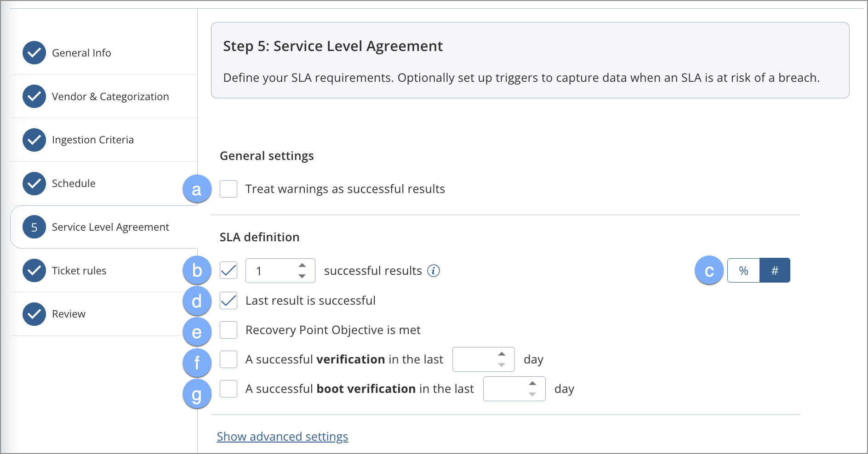The height and width of the screenshot is (454, 868).
Task: Click Show advanced settings link
Action: coord(282,437)
